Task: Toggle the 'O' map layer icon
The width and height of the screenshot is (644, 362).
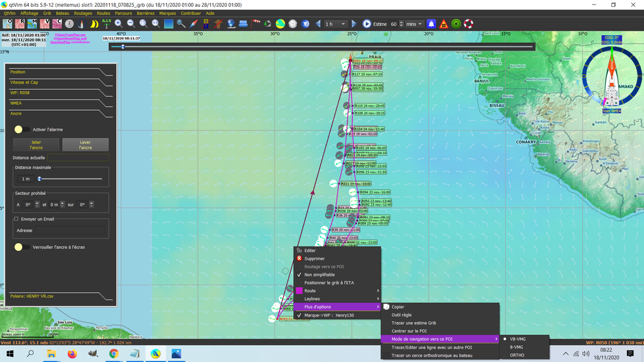Action: pyautogui.click(x=8, y=24)
